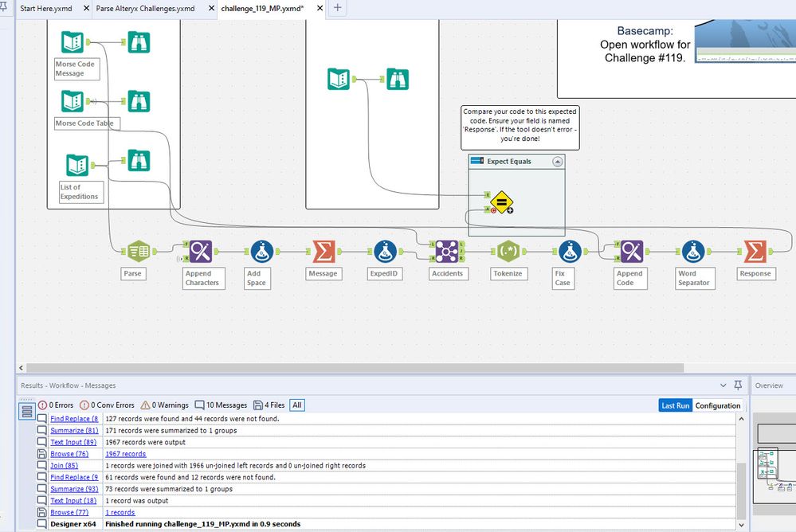Image resolution: width=796 pixels, height=532 pixels.
Task: Filter results by 4 Files
Action: [x=269, y=405]
